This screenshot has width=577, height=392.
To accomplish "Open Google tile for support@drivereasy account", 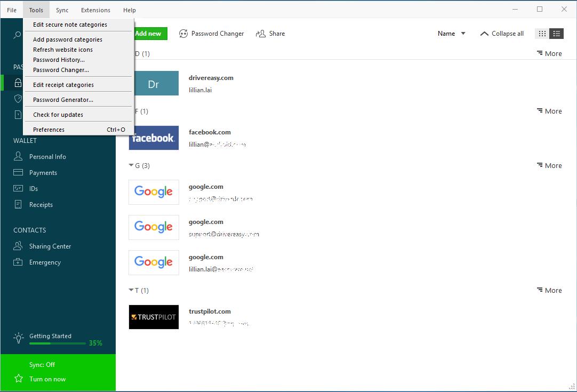I will (154, 228).
